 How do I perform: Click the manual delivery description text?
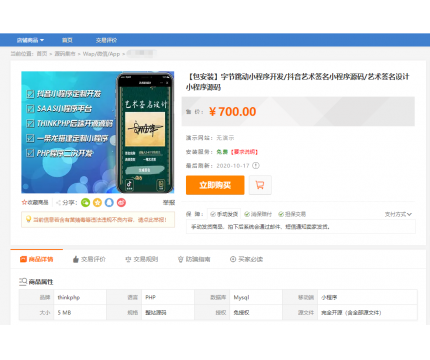tap(260, 227)
